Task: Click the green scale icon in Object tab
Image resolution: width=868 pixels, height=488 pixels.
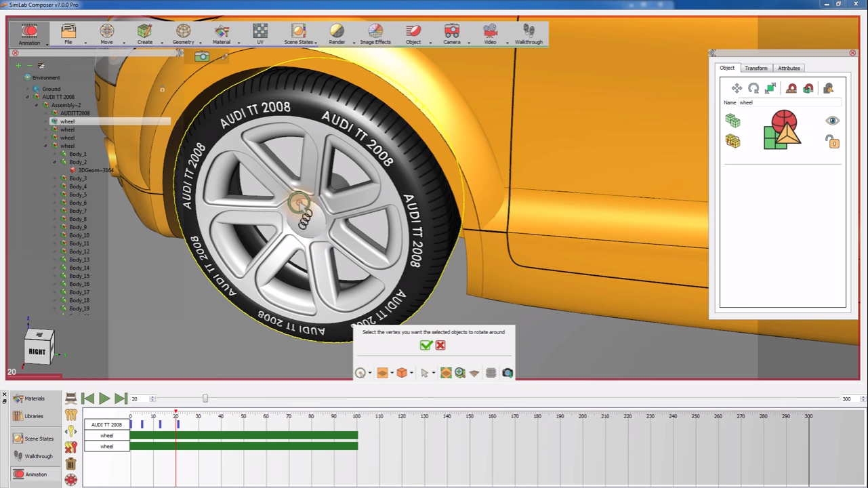Action: click(770, 88)
